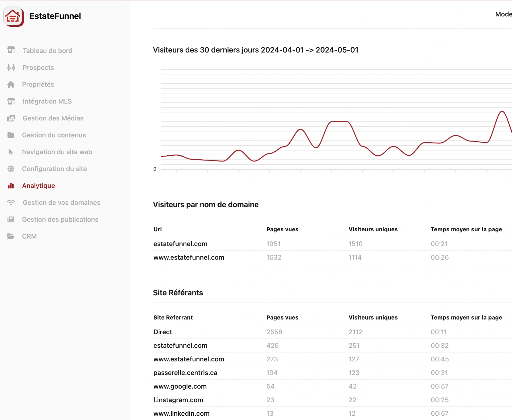Click the Configuration du site globe icon
The image size is (512, 420).
(11, 169)
